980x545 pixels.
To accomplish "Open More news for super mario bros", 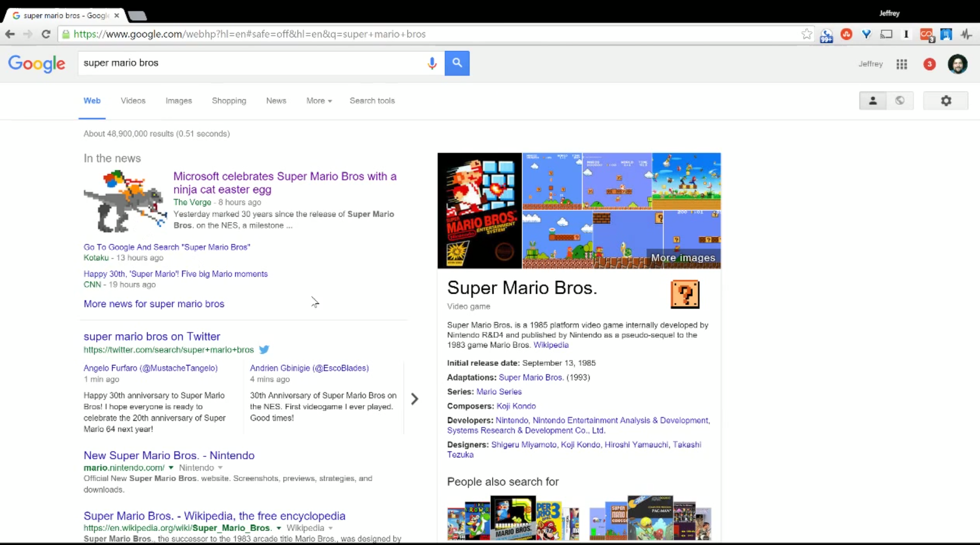I will [154, 304].
